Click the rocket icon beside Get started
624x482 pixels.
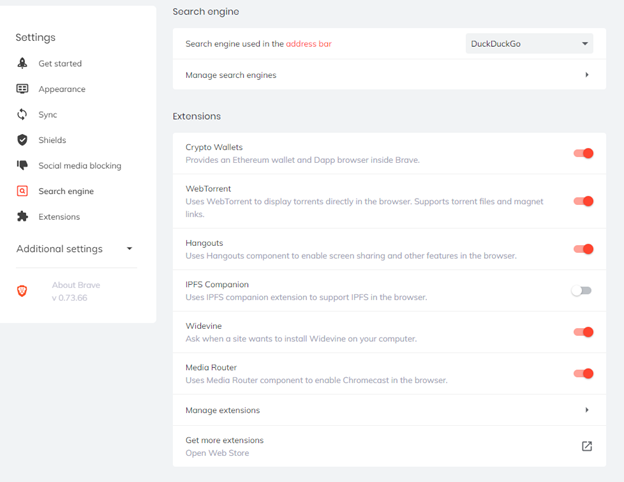pos(22,63)
